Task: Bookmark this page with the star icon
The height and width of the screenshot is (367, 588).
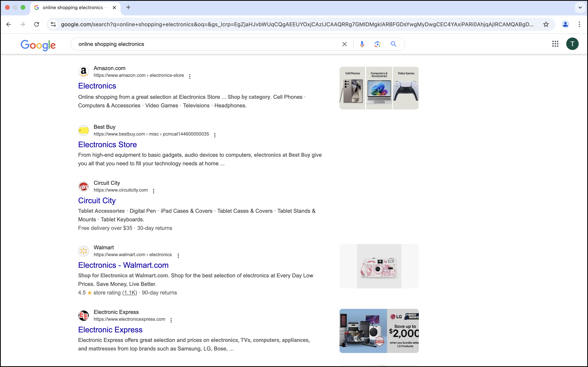Action: point(546,24)
